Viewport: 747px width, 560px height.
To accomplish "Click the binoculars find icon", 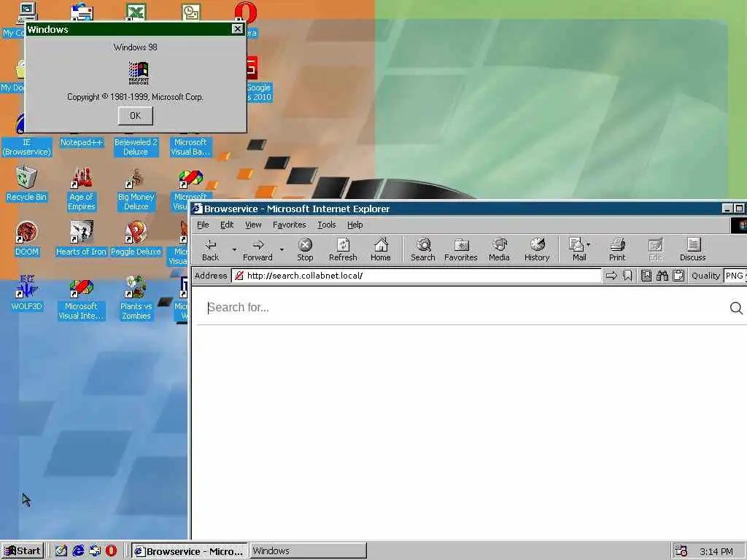I will pyautogui.click(x=662, y=276).
